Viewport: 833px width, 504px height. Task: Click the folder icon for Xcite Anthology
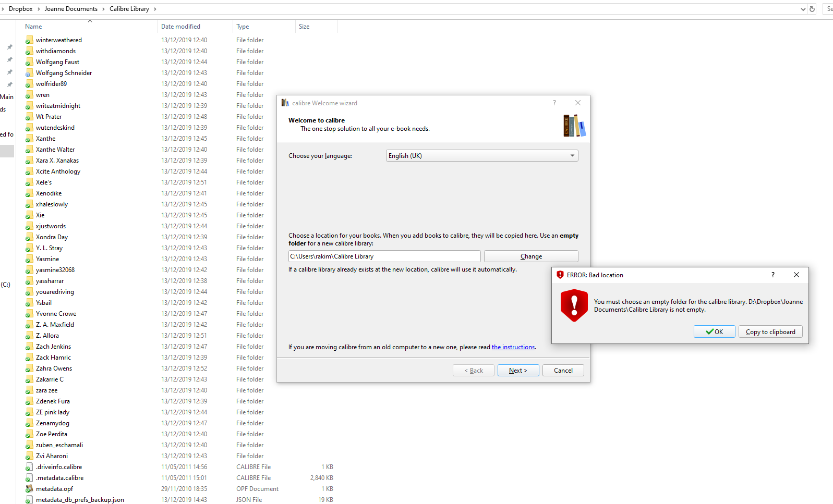pyautogui.click(x=29, y=171)
